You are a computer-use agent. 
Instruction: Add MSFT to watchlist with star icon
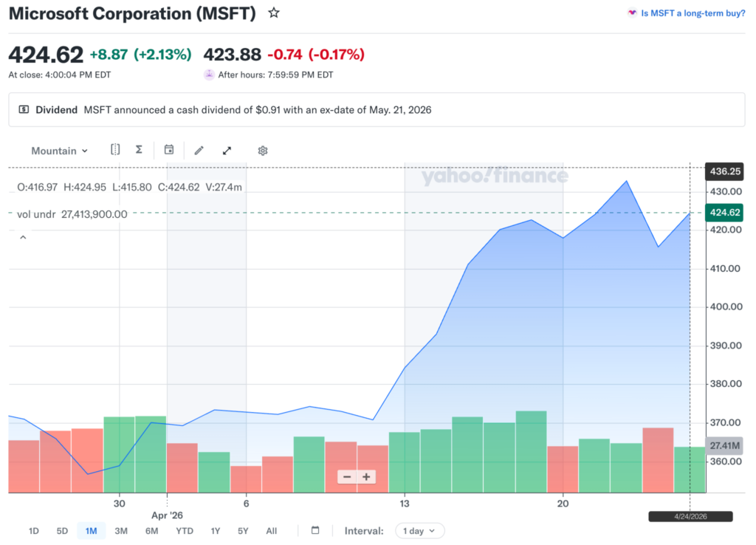274,13
